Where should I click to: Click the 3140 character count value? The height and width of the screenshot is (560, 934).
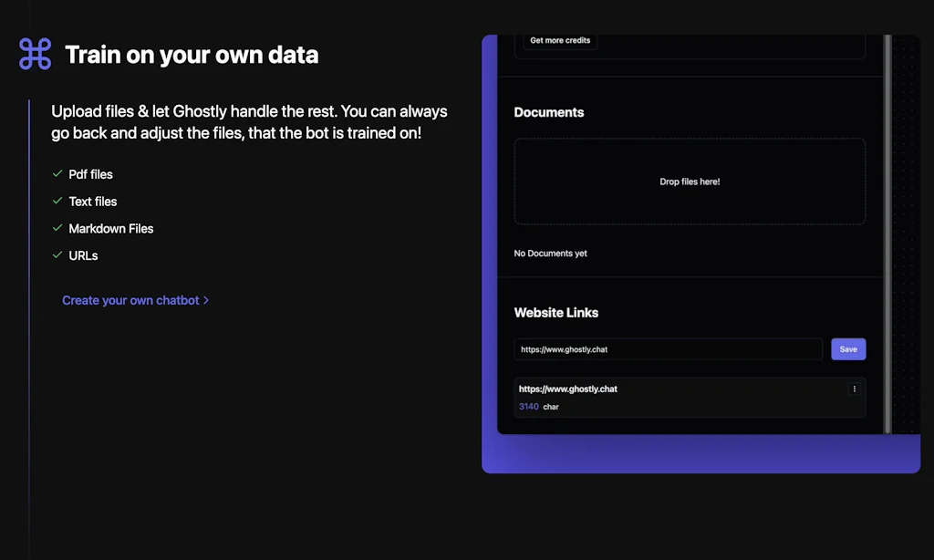coord(529,407)
